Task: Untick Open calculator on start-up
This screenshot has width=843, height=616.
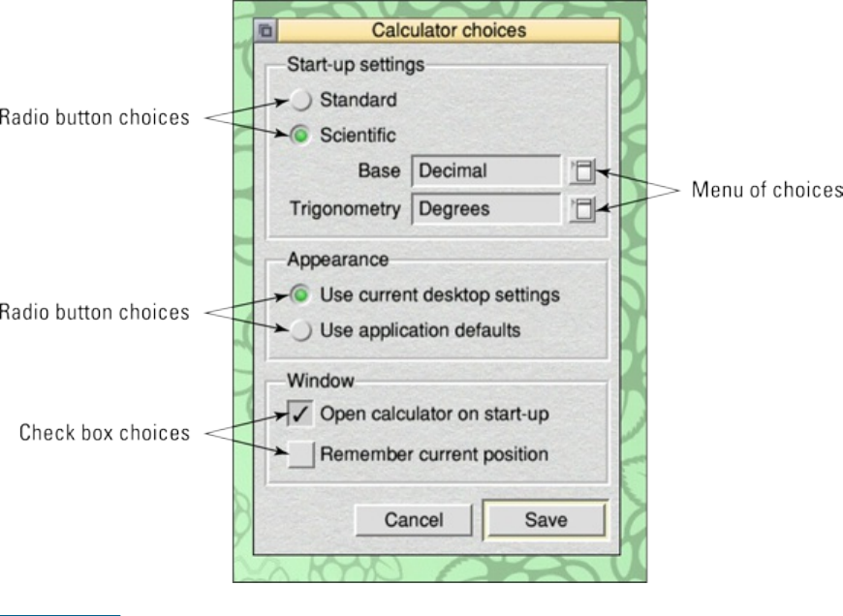Action: click(x=302, y=415)
